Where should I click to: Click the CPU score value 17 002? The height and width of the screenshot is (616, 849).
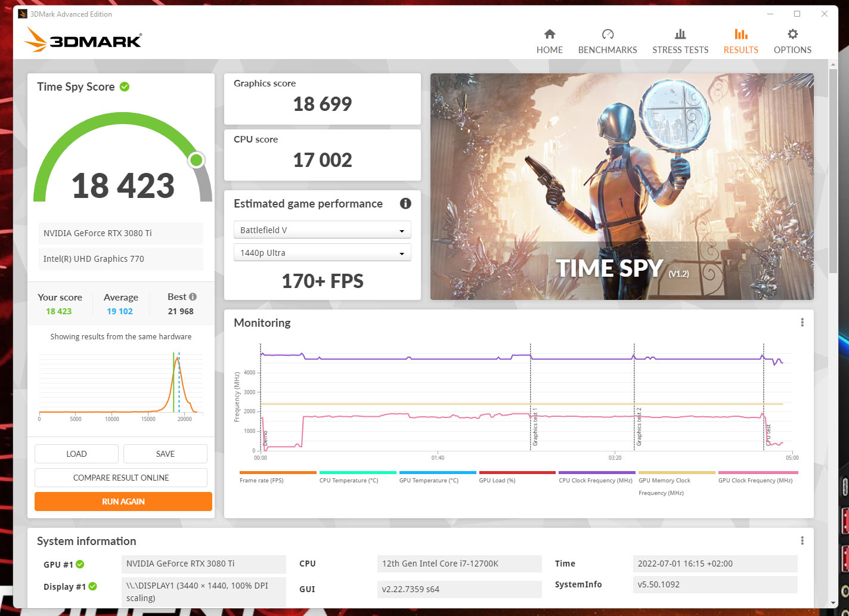tap(323, 160)
